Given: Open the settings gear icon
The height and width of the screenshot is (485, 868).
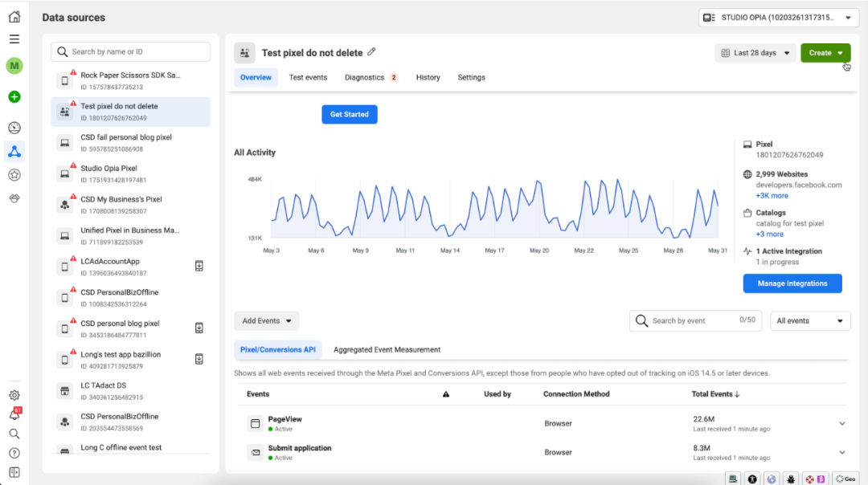Looking at the screenshot, I should pos(14,395).
